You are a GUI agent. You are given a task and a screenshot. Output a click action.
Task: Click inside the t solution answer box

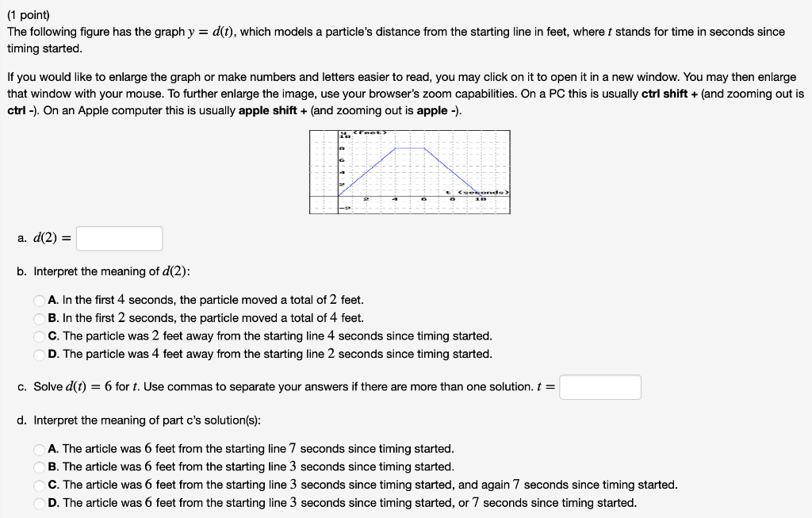(x=599, y=387)
